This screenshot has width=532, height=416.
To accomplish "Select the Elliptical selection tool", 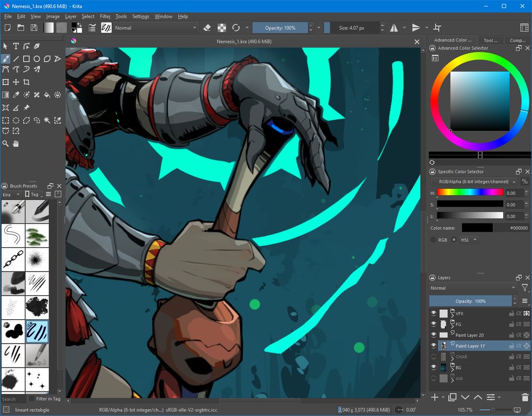I will [16, 121].
